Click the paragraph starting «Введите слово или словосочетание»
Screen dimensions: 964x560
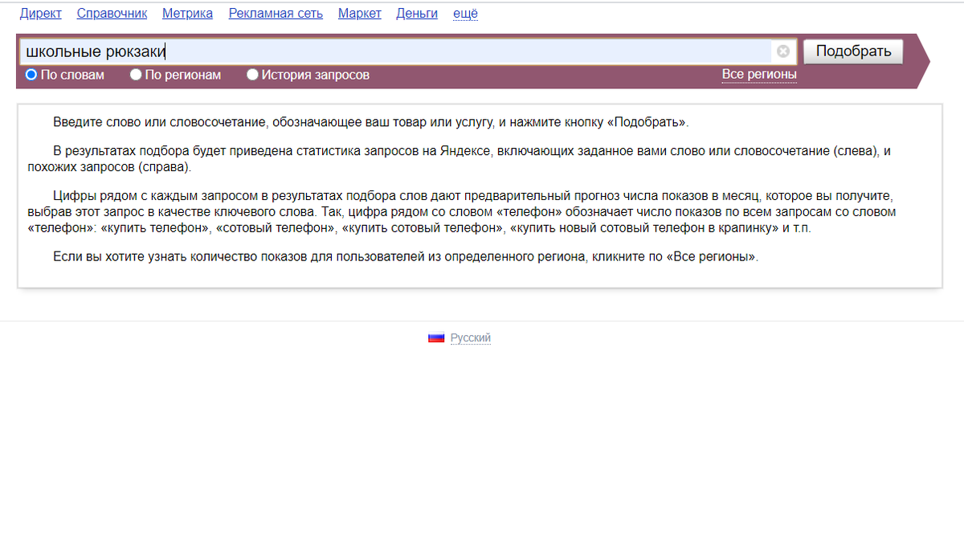click(x=371, y=123)
